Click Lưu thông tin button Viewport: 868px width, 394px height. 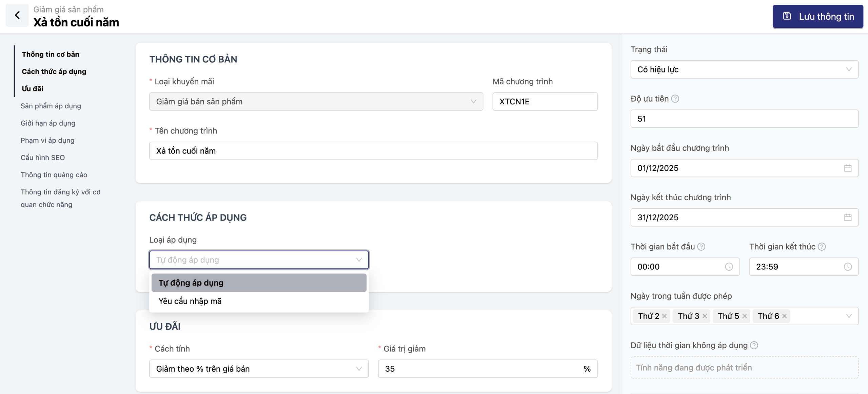pyautogui.click(x=817, y=17)
